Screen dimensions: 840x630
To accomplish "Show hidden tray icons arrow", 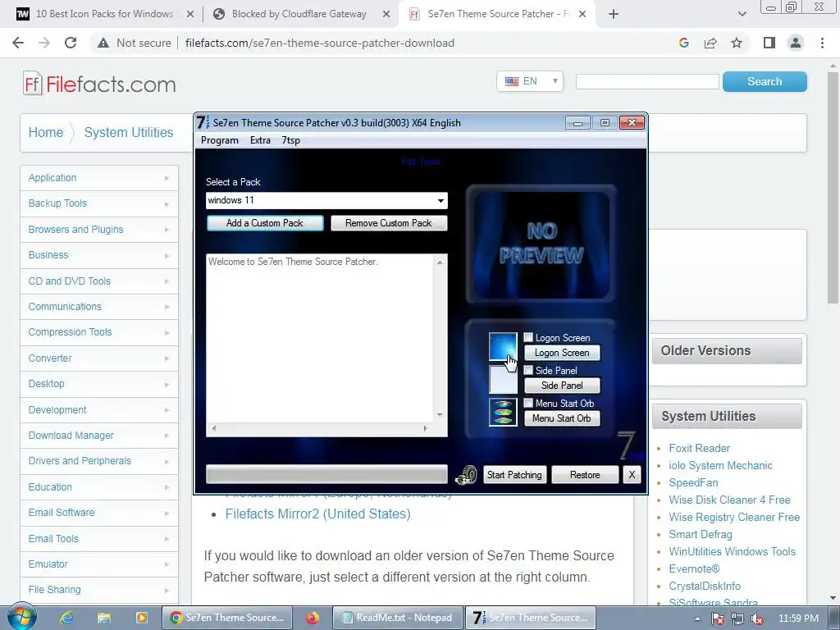I will pyautogui.click(x=697, y=619).
